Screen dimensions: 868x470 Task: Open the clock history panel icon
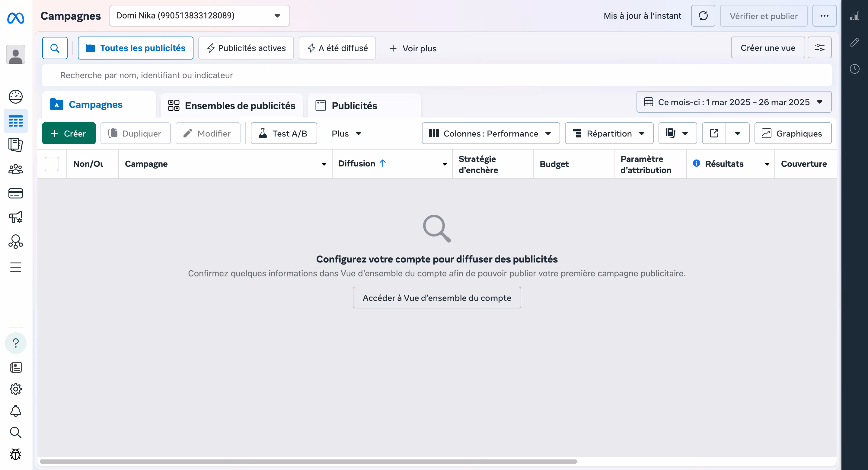(854, 69)
